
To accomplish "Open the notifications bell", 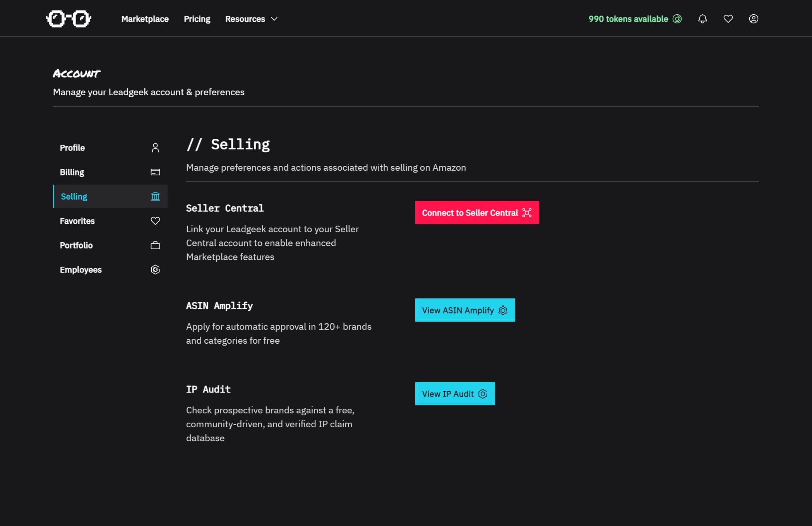I will point(702,19).
